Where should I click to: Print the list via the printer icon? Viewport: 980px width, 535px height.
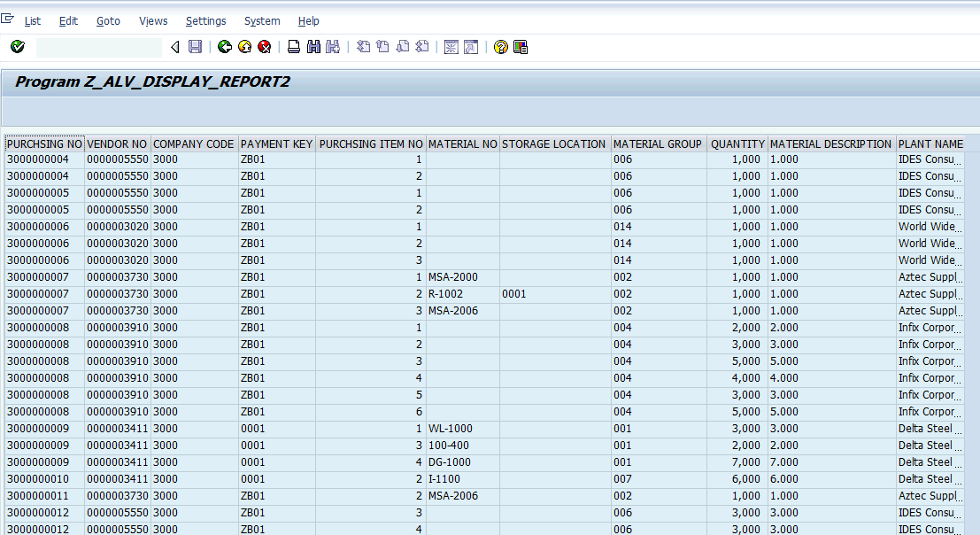pos(293,46)
